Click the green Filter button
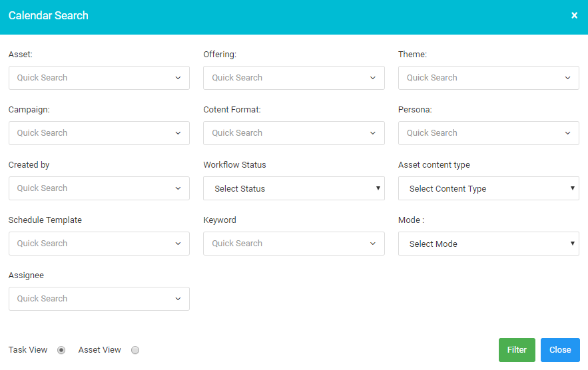The image size is (588, 370). [x=517, y=350]
